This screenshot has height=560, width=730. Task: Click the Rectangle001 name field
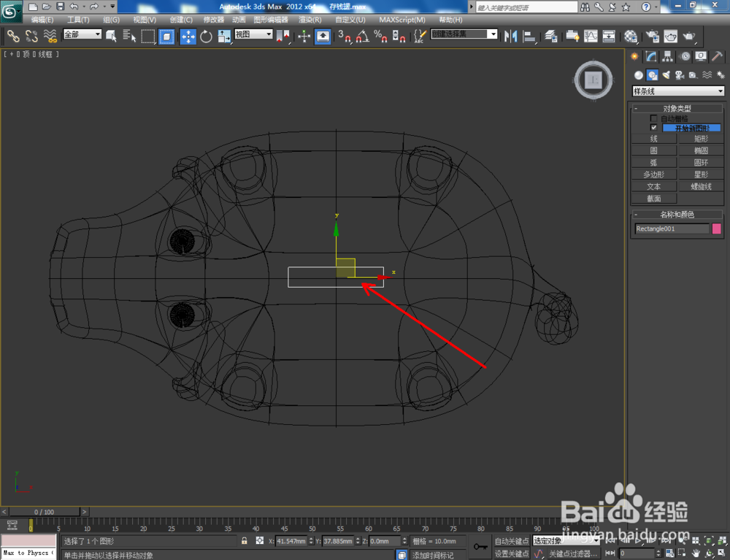pyautogui.click(x=672, y=229)
